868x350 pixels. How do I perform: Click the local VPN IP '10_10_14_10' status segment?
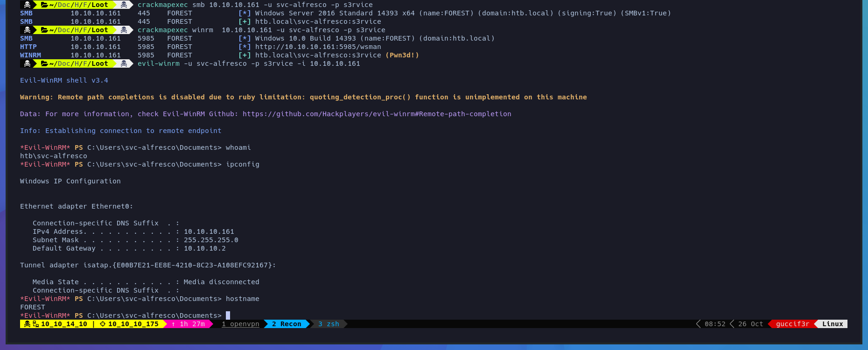click(x=64, y=324)
